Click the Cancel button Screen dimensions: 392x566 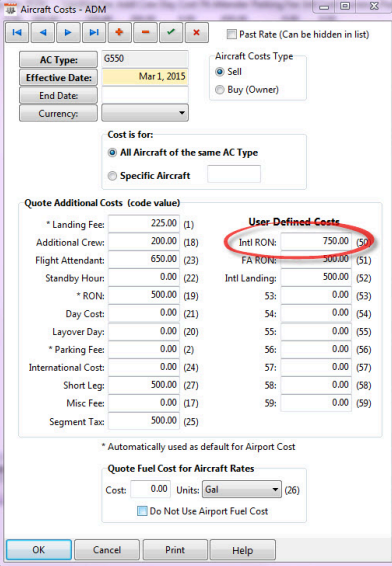[107, 550]
